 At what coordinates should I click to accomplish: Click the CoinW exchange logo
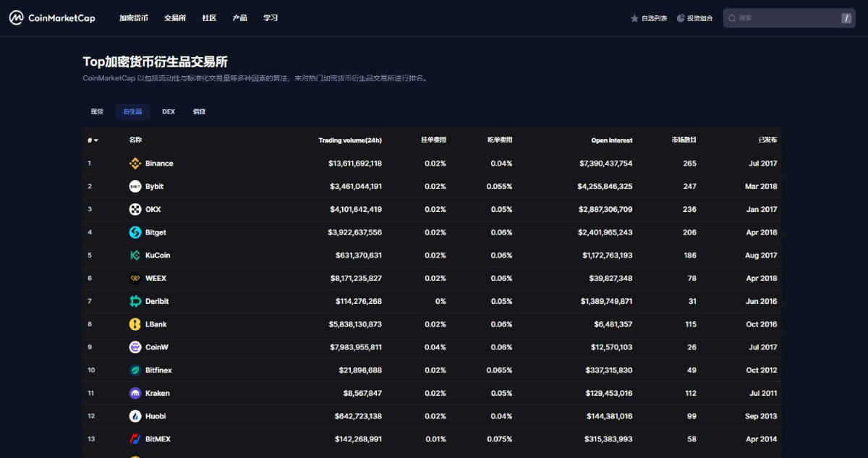click(135, 347)
